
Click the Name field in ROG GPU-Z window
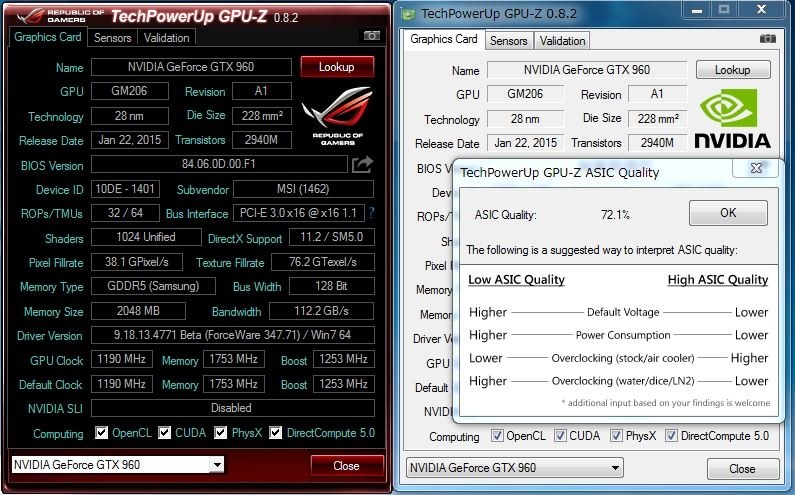click(x=191, y=67)
